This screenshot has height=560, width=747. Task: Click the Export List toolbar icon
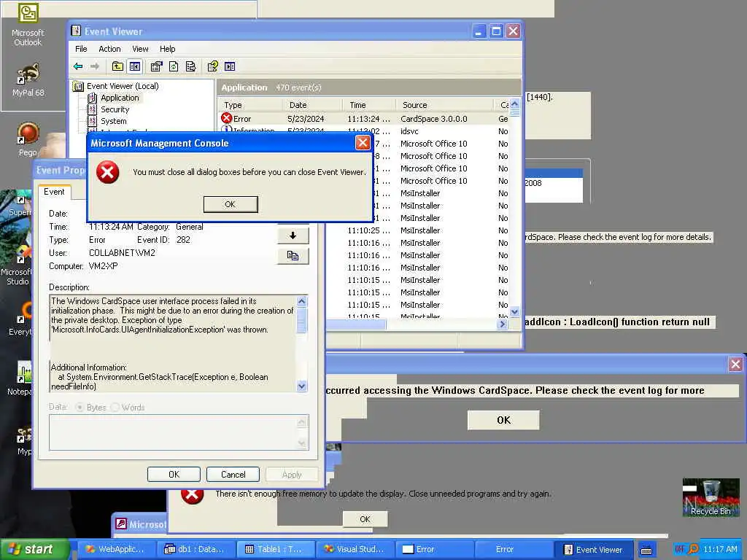190,66
